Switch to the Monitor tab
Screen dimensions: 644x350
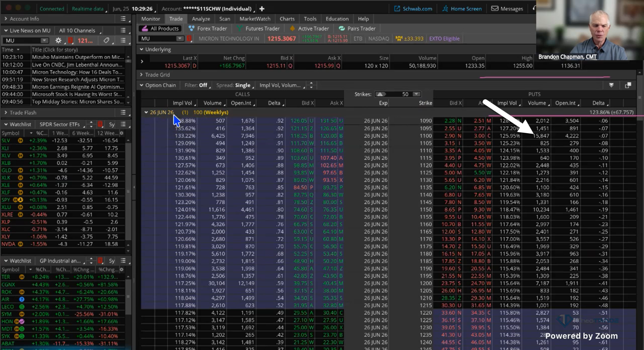coord(151,19)
